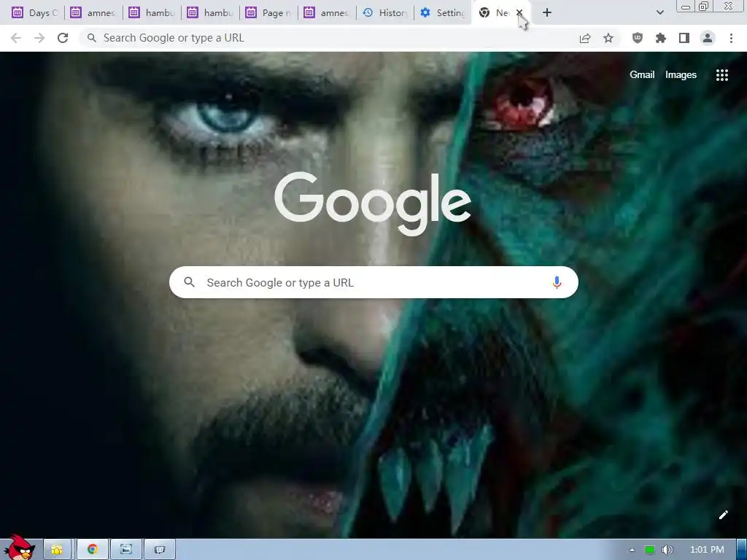
Task: Open the Google apps grid
Action: tap(721, 75)
